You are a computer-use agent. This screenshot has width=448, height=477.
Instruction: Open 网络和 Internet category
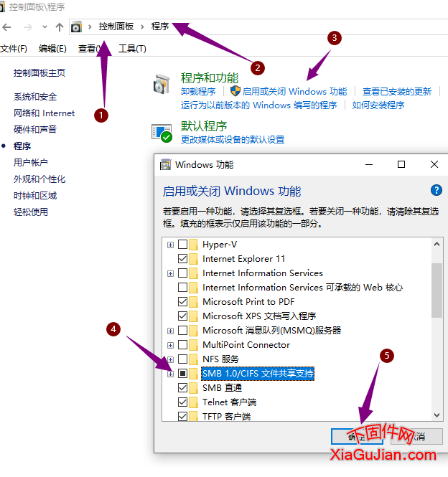(x=45, y=113)
